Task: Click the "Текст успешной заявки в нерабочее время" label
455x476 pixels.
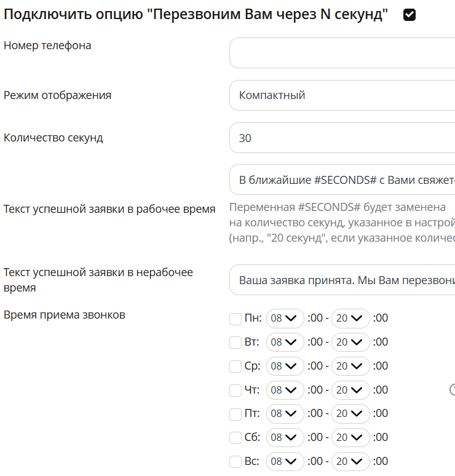Action: point(98,280)
